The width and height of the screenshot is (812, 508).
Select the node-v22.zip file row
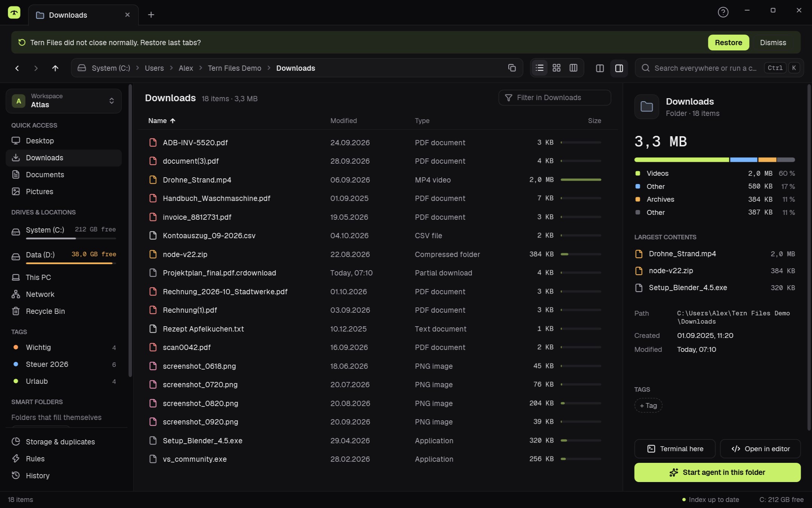[377, 254]
